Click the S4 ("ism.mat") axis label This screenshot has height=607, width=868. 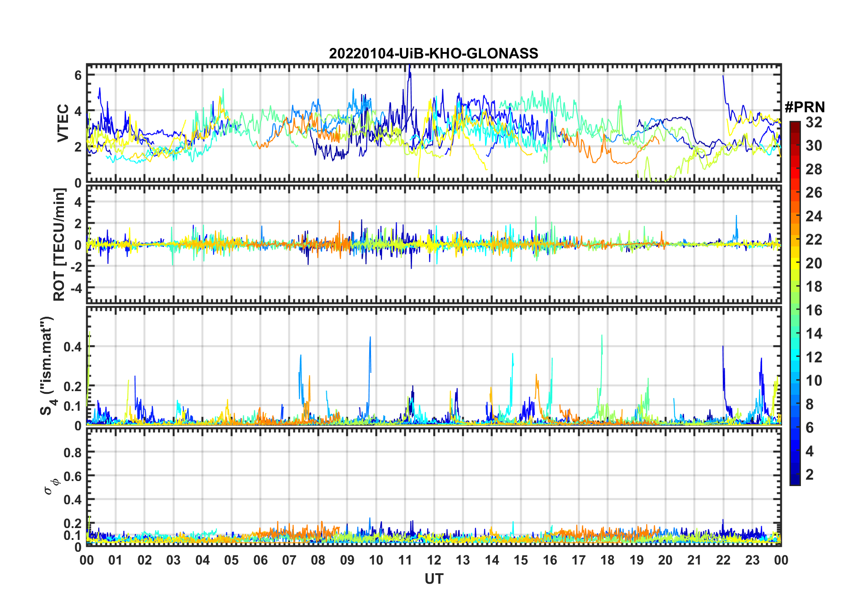pyautogui.click(x=47, y=365)
